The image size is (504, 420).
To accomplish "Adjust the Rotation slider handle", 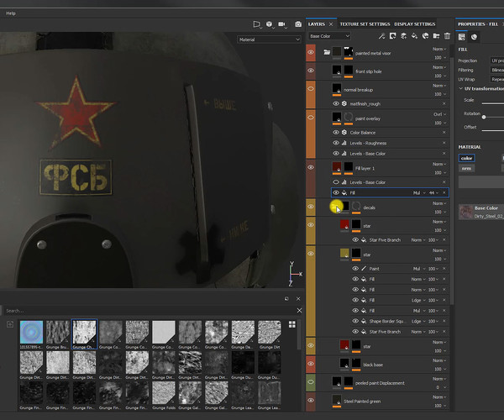I will pyautogui.click(x=484, y=117).
